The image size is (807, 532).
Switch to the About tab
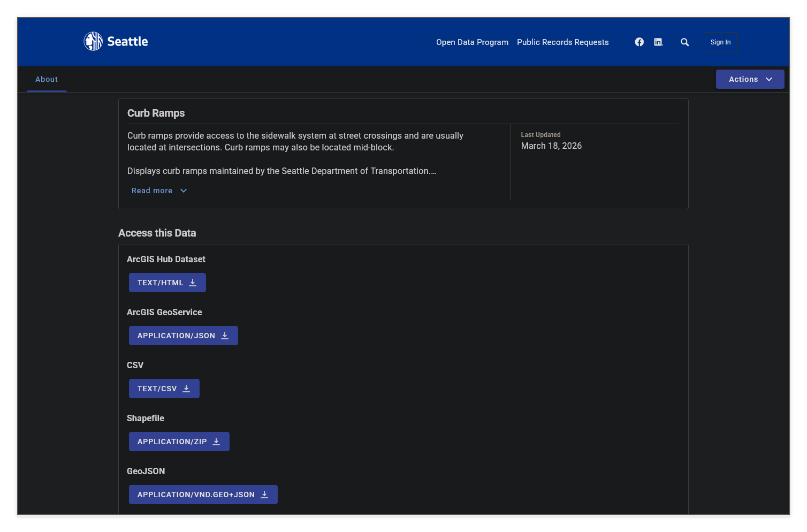click(x=47, y=79)
